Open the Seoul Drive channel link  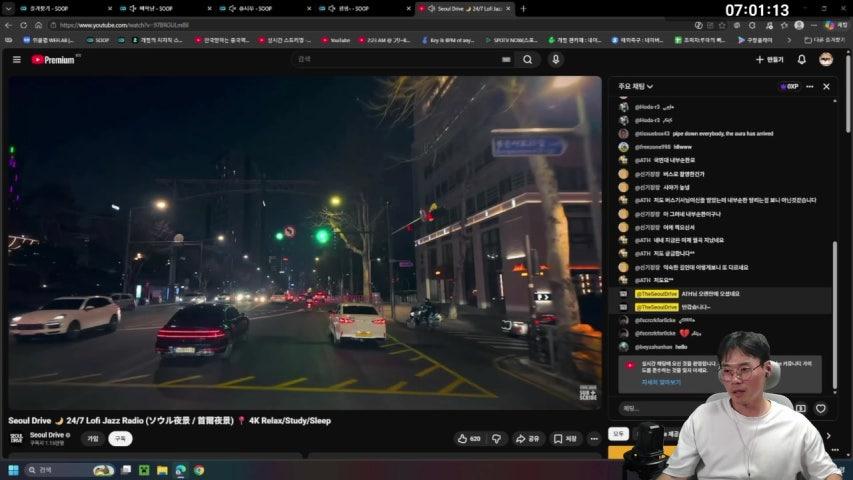tap(48, 434)
